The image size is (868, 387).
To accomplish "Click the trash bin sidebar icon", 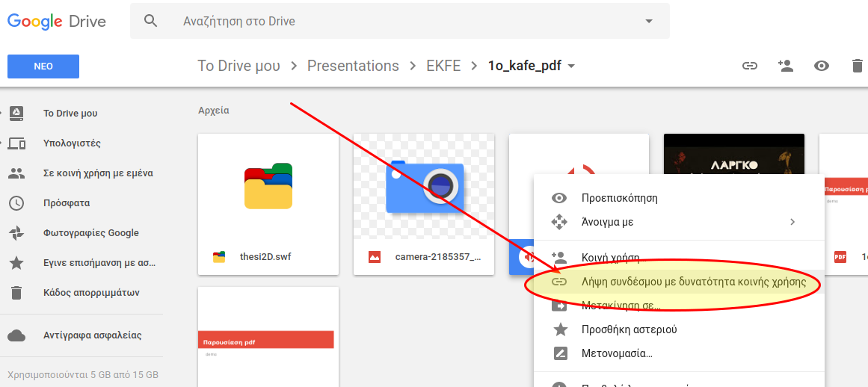I will point(16,292).
